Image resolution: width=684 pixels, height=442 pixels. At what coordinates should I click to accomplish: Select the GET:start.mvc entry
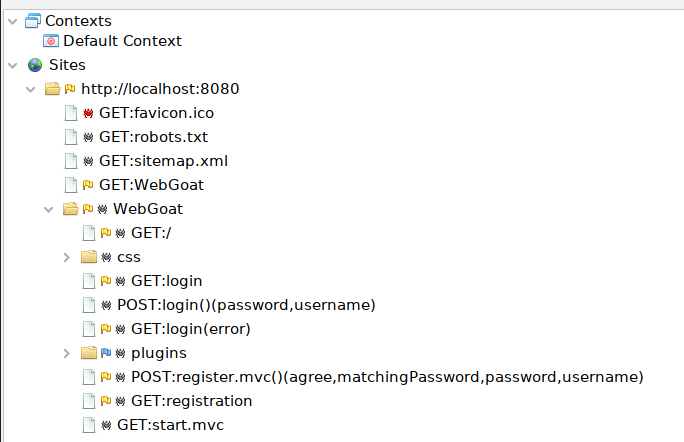click(x=172, y=425)
